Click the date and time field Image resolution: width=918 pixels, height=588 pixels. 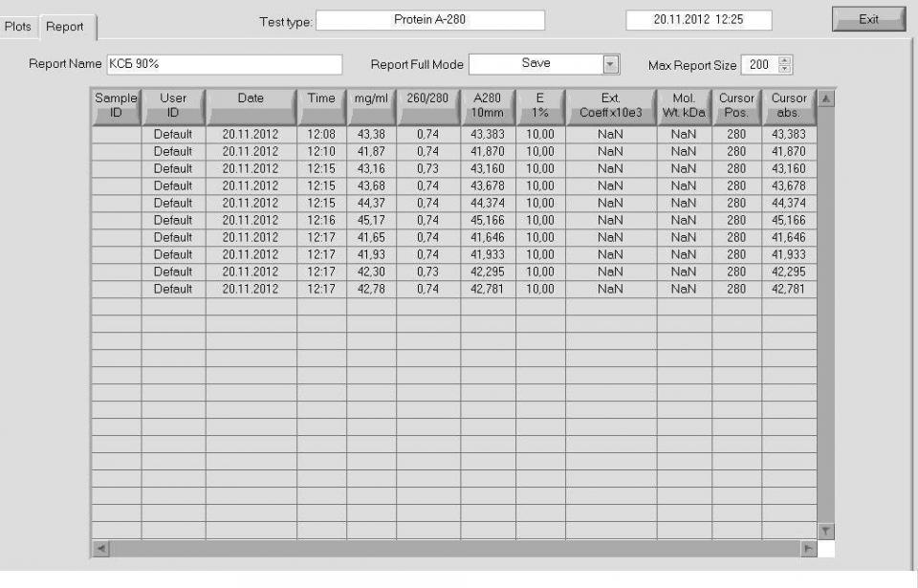click(698, 20)
